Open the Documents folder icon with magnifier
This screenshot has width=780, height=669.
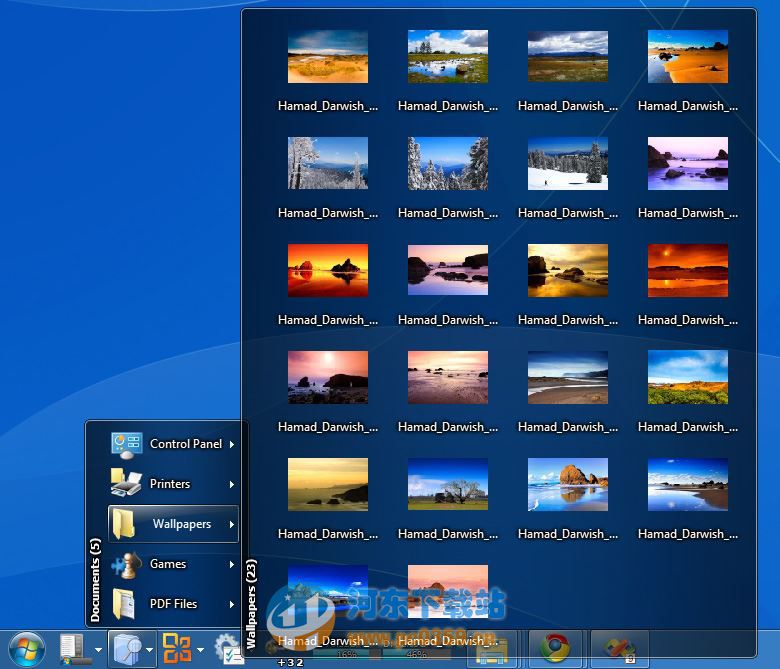[127, 649]
